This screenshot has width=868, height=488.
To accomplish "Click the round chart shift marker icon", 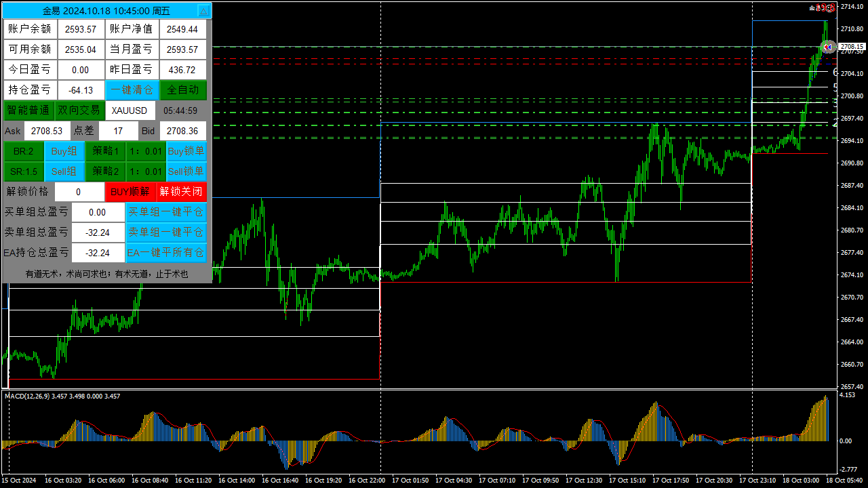I will click(x=828, y=47).
